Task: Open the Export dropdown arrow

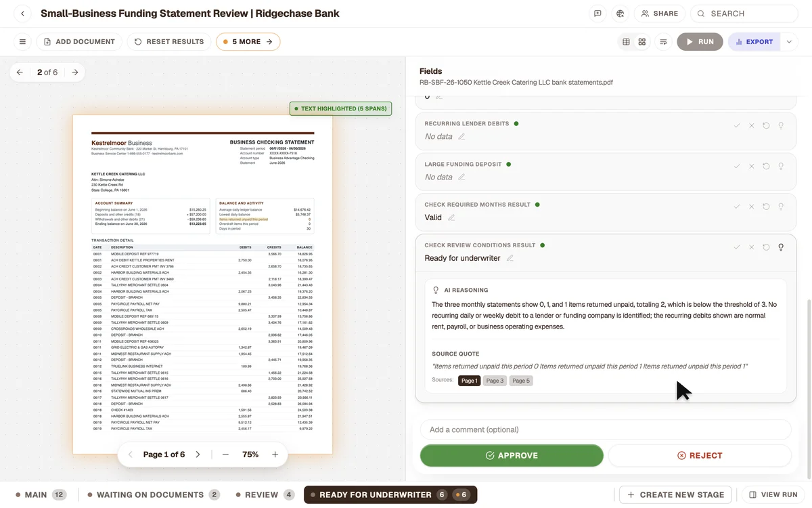Action: (x=789, y=42)
